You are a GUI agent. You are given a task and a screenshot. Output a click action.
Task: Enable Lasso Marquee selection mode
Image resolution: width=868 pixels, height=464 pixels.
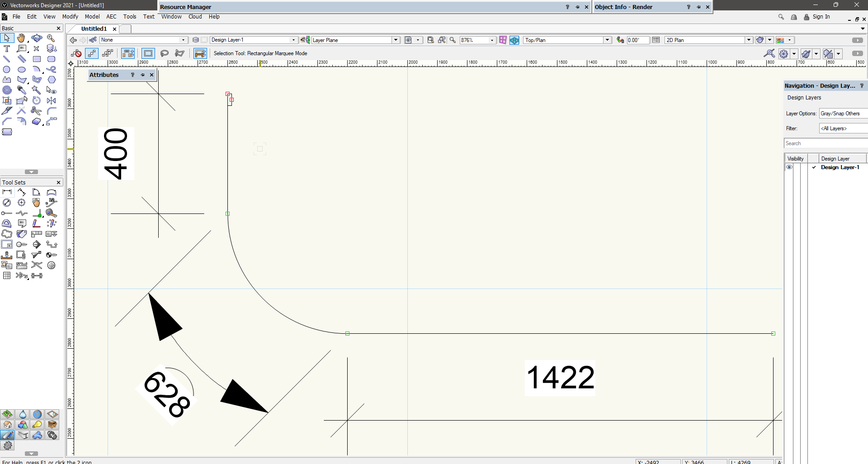pyautogui.click(x=165, y=53)
